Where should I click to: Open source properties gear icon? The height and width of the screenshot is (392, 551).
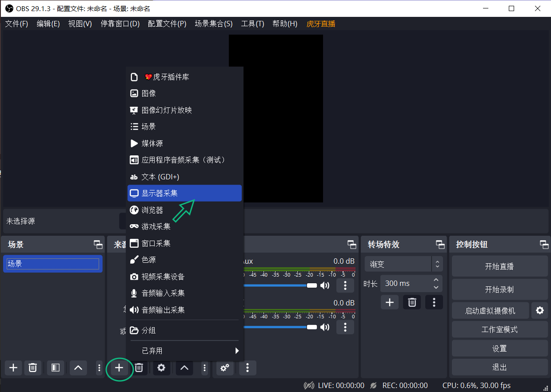point(161,368)
